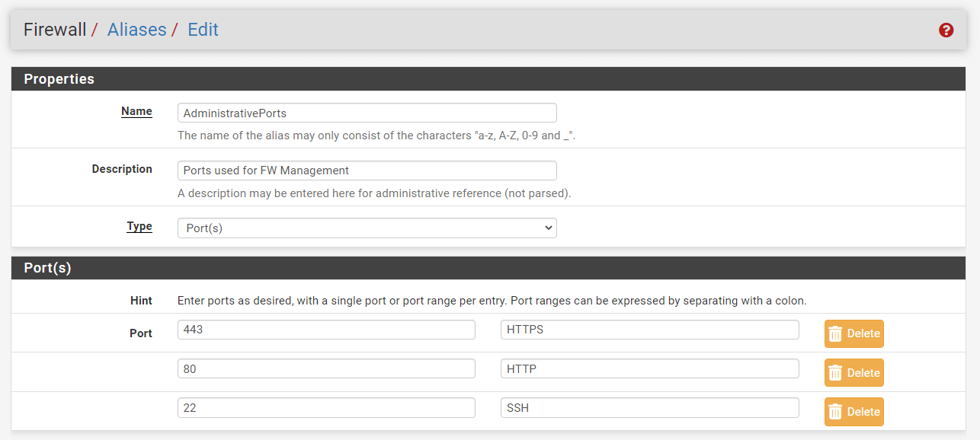Click the Firewall breadcrumb text
The height and width of the screenshot is (440, 980).
(x=53, y=30)
